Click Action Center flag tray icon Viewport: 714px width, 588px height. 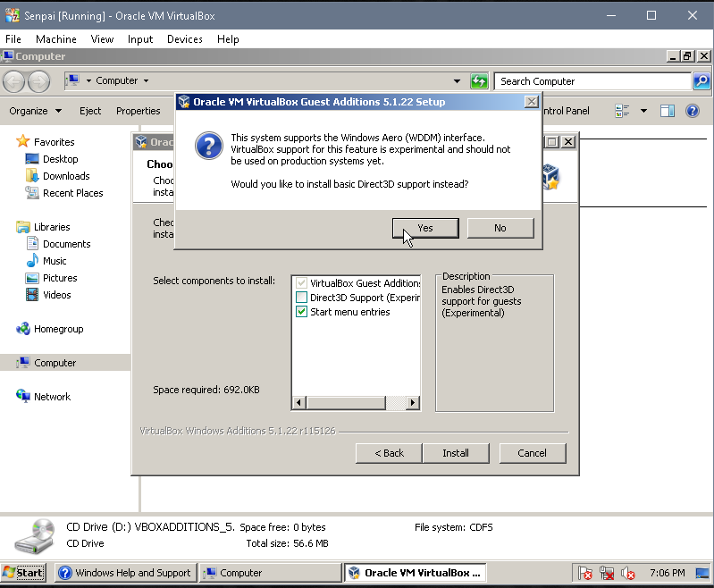[x=585, y=573]
